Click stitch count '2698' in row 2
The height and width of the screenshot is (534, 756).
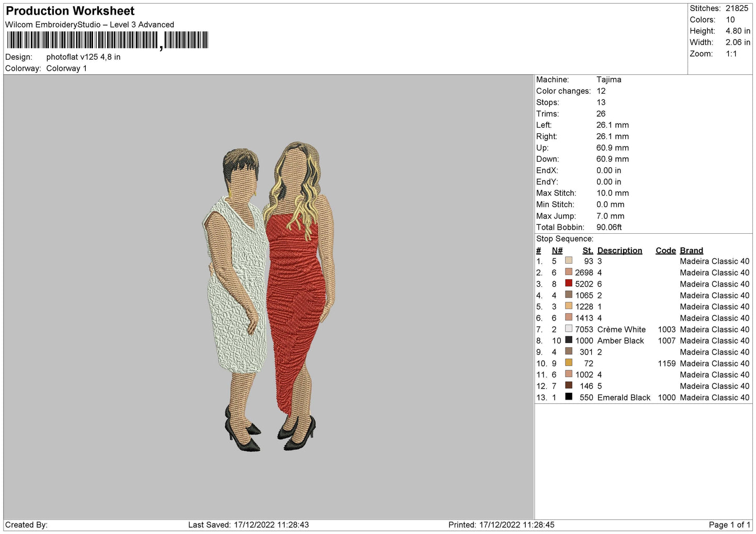pyautogui.click(x=584, y=272)
